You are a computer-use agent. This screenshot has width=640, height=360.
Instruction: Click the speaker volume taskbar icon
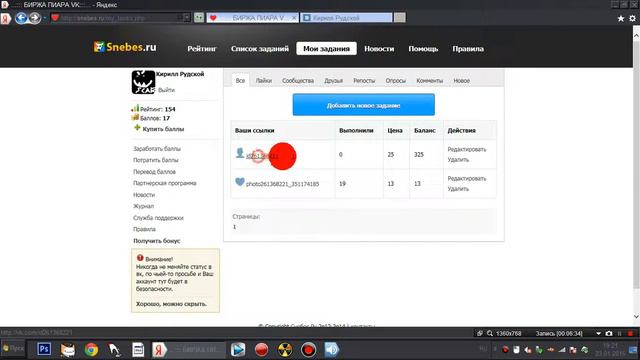[x=332, y=350]
